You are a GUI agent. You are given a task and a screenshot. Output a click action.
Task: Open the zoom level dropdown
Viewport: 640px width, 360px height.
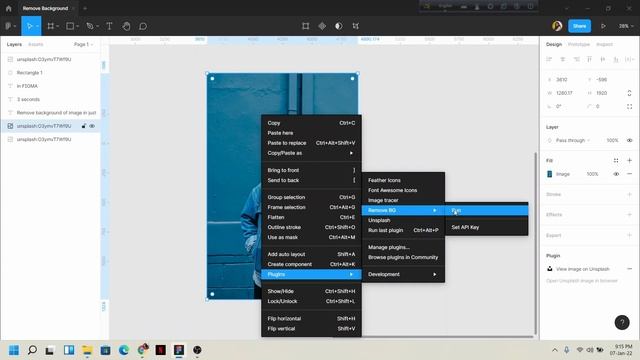click(626, 26)
